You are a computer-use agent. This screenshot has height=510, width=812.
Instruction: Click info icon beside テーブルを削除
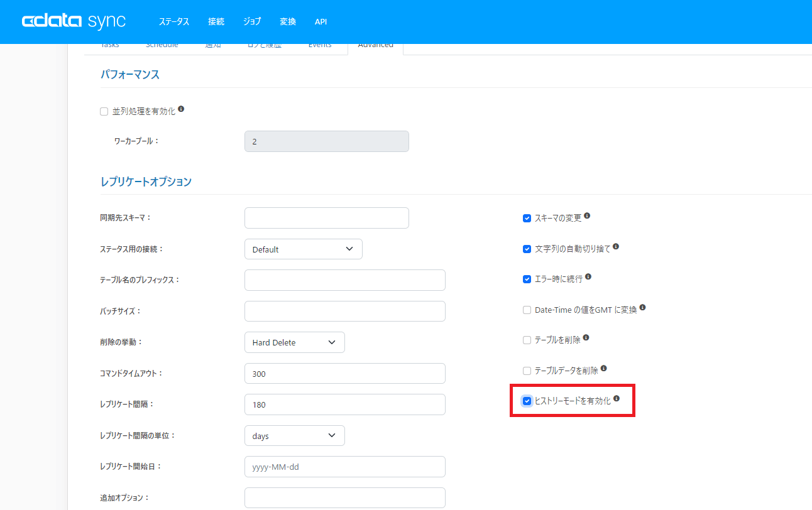[586, 337]
